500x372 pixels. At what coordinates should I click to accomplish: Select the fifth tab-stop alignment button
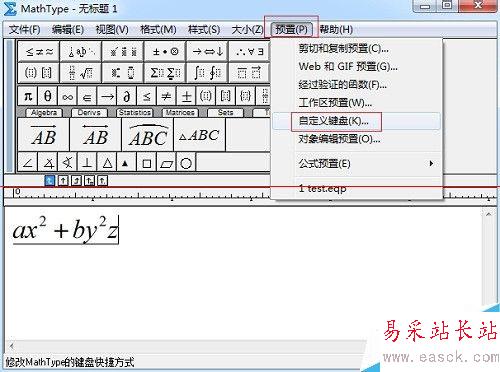(x=102, y=181)
